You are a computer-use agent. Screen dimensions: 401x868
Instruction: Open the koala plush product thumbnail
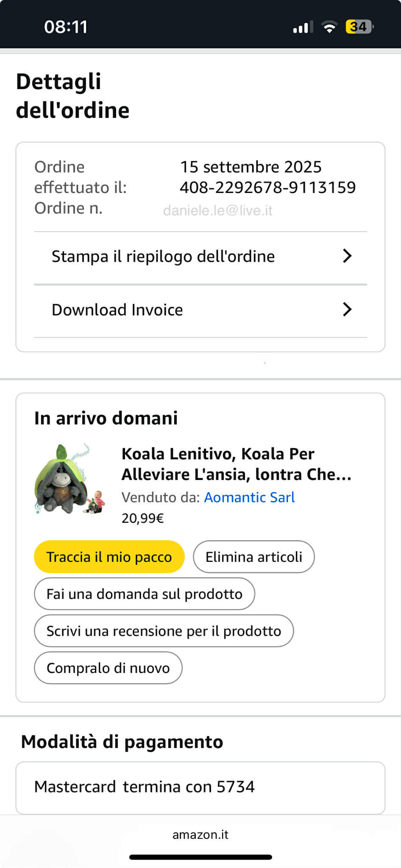(x=70, y=479)
